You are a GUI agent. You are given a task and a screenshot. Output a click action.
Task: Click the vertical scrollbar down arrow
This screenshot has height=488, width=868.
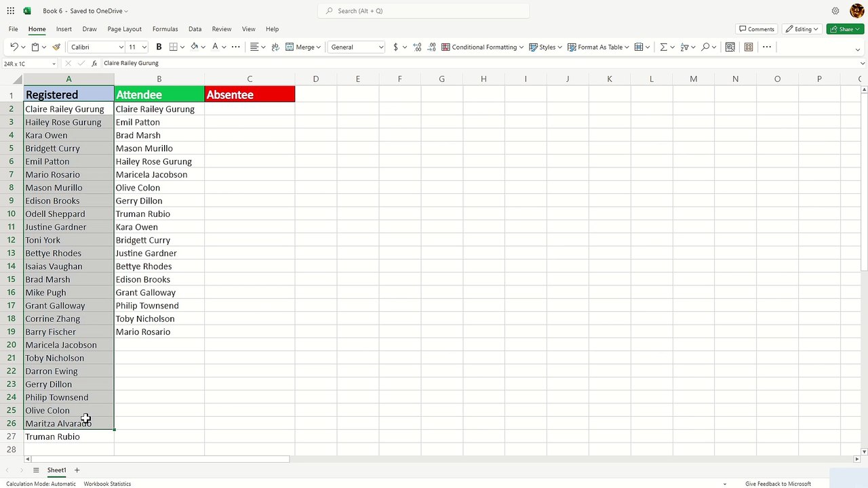(863, 451)
